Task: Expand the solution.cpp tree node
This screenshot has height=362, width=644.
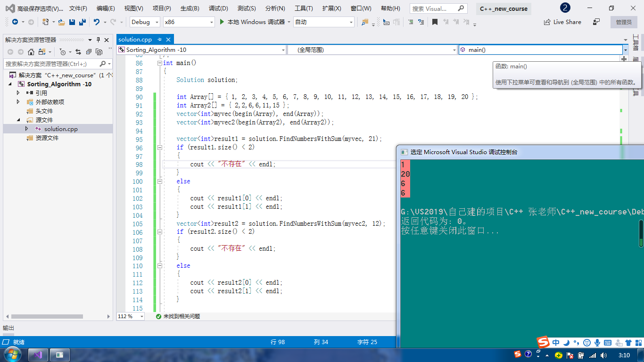Action: tap(27, 129)
